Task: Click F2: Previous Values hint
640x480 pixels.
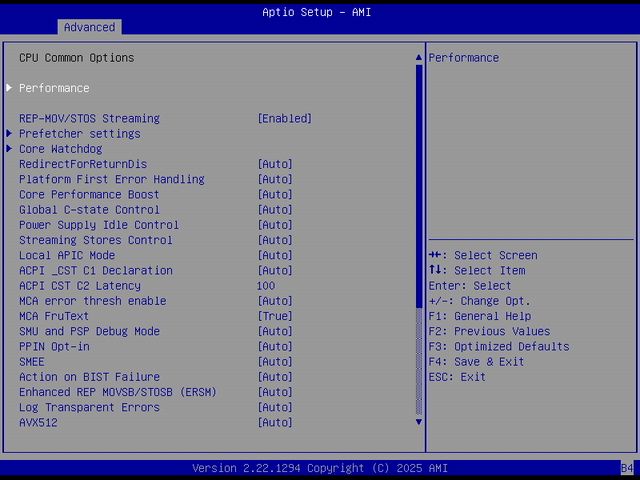Action: click(489, 331)
